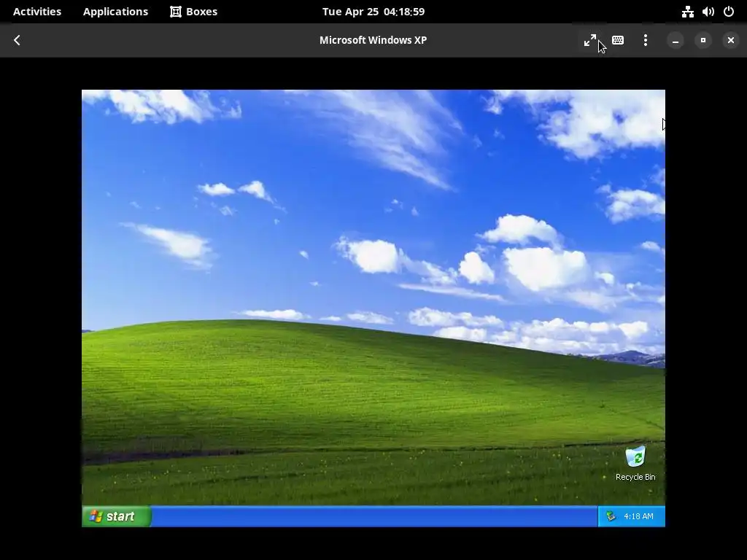Open the keyboard shortcuts sender icon
This screenshot has height=560, width=747.
point(618,40)
